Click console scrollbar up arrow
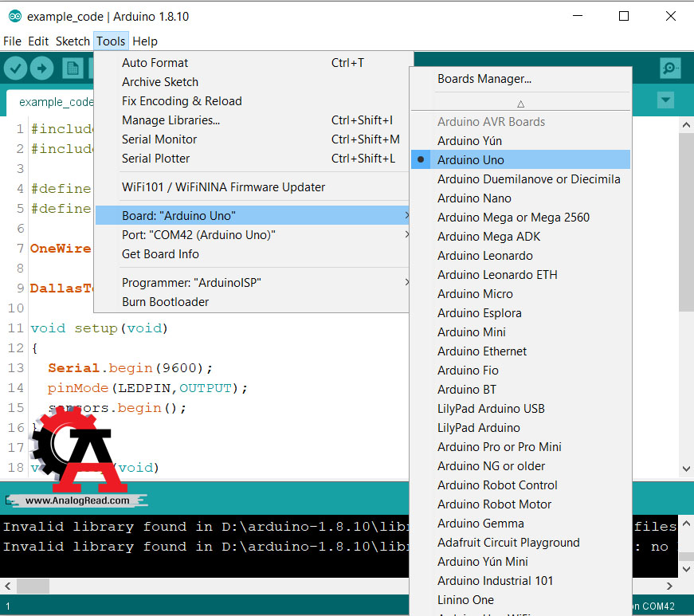This screenshot has height=616, width=694. [686, 524]
